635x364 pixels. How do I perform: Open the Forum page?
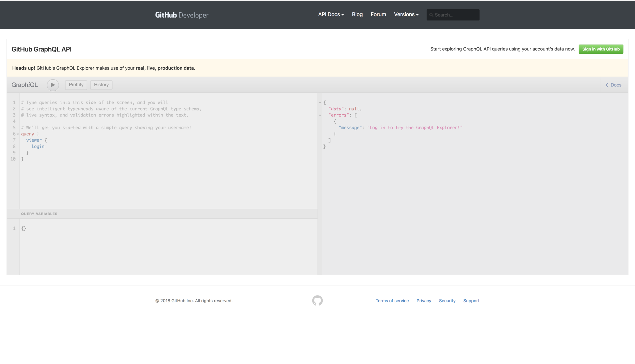(x=378, y=15)
